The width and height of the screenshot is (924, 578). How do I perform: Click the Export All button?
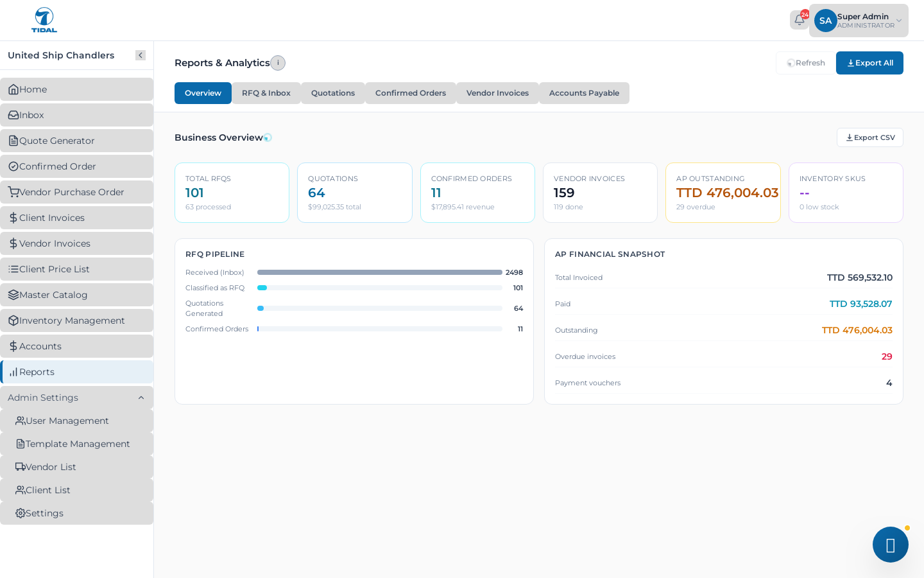pos(869,63)
